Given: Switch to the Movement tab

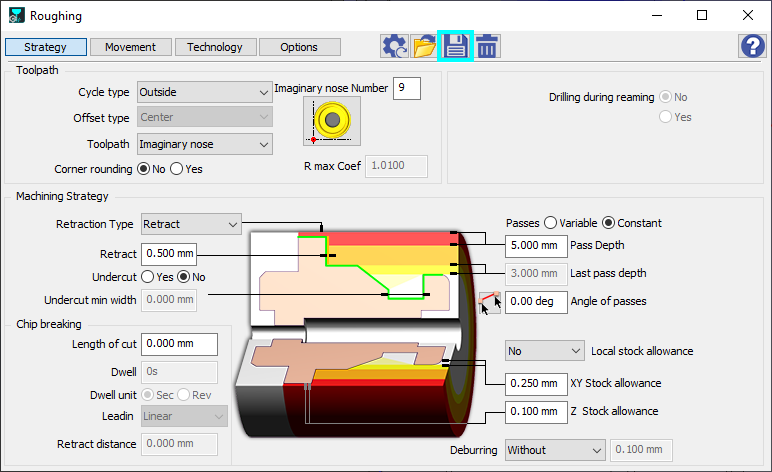Looking at the screenshot, I should (130, 47).
